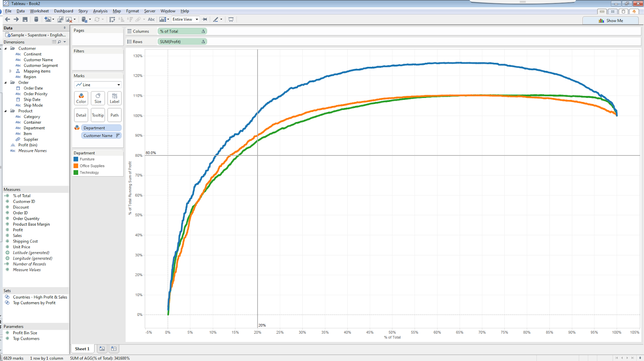Click the Connect to Data cylinder icon
This screenshot has width=644, height=361.
(36, 19)
